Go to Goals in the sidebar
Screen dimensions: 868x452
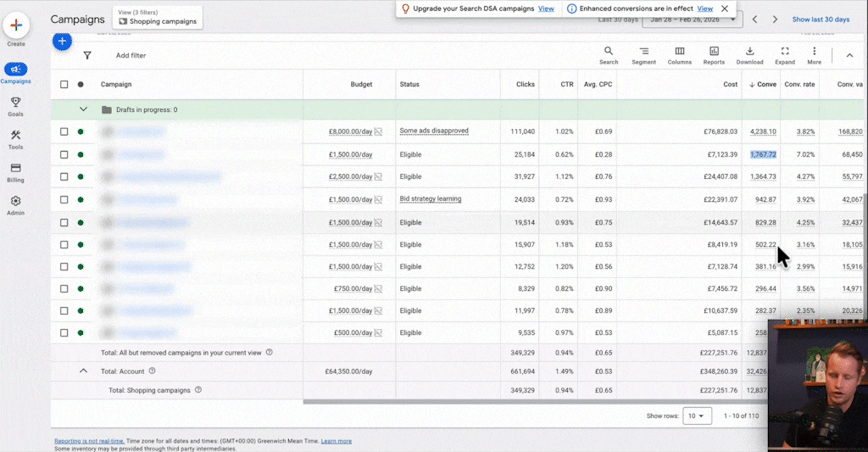point(15,106)
